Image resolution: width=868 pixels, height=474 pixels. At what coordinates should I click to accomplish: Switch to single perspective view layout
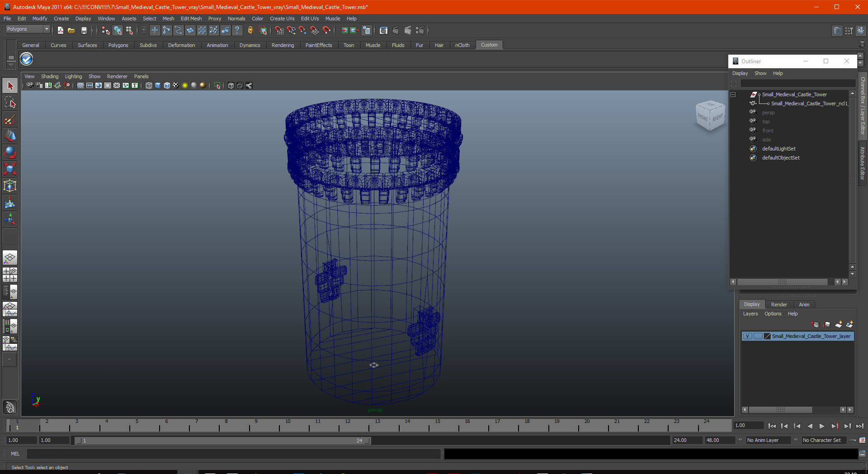[x=10, y=258]
